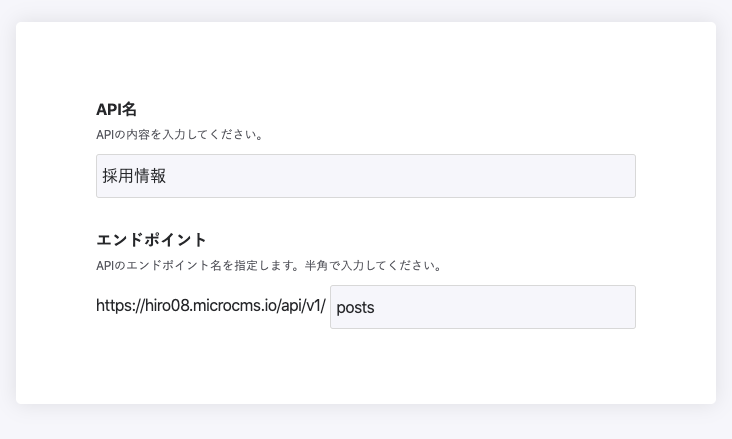Click the 採用情報 text inside the API名 field
The width and height of the screenshot is (732, 439).
[134, 176]
